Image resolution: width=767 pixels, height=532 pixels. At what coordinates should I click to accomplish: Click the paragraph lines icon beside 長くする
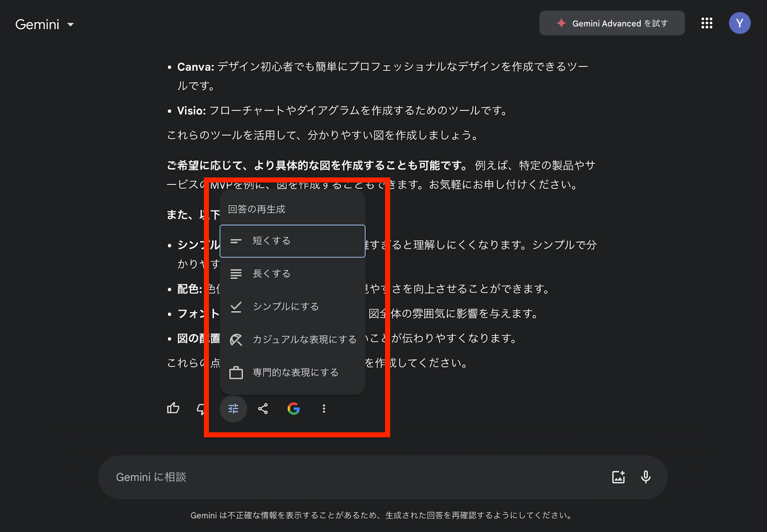point(236,274)
